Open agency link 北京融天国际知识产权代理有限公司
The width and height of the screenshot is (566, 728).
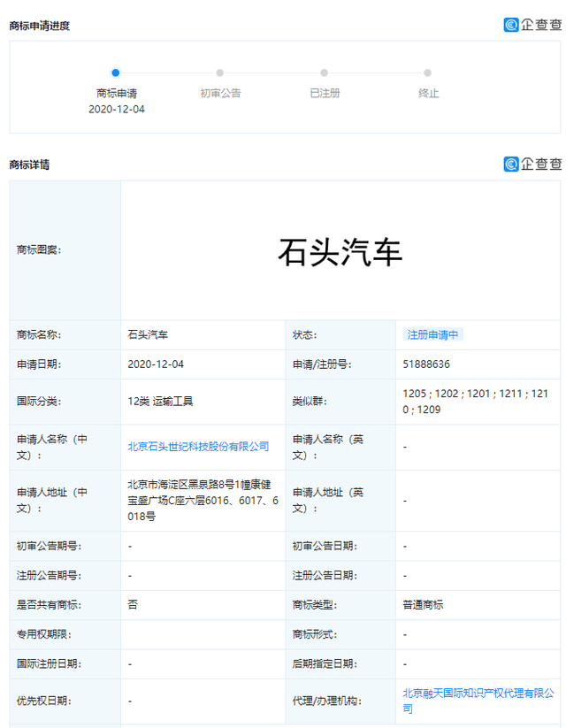478,701
